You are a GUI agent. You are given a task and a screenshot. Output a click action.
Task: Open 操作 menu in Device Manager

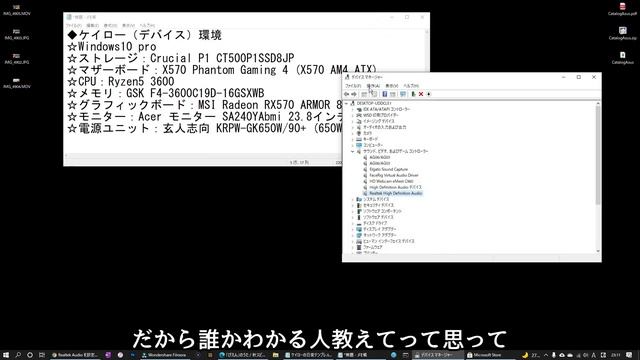pos(373,86)
